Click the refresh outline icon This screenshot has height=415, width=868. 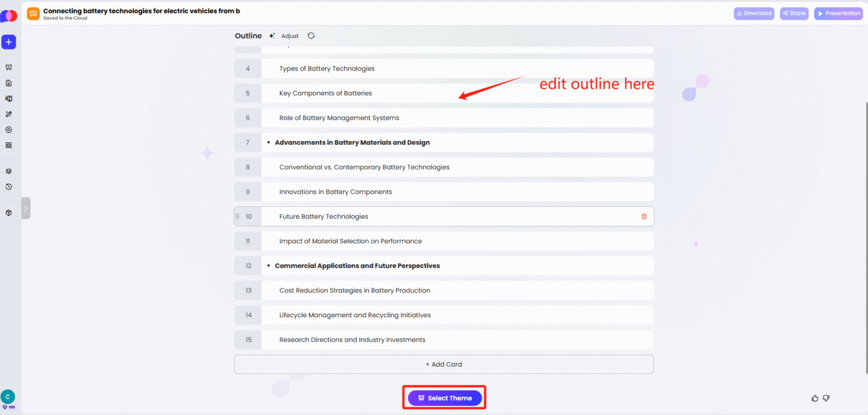click(311, 36)
